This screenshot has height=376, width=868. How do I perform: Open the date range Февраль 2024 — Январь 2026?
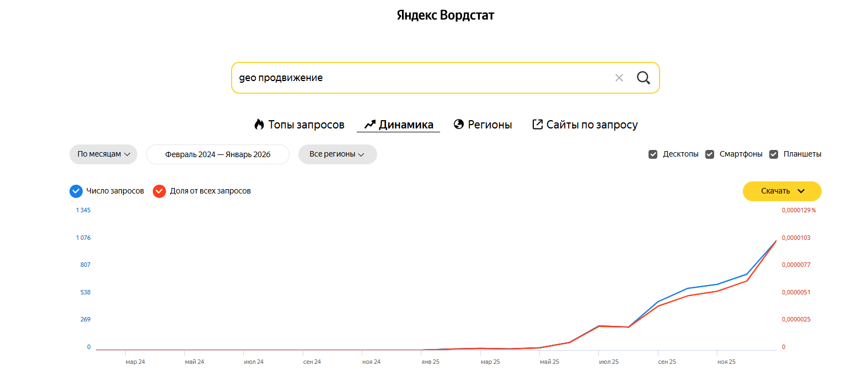pyautogui.click(x=217, y=154)
